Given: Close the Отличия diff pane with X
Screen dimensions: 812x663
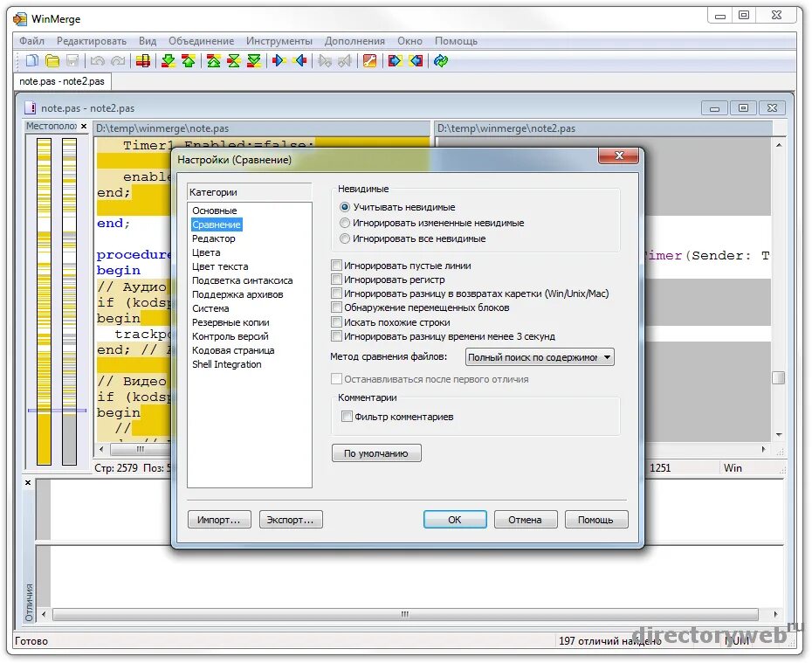Looking at the screenshot, I should tap(28, 482).
